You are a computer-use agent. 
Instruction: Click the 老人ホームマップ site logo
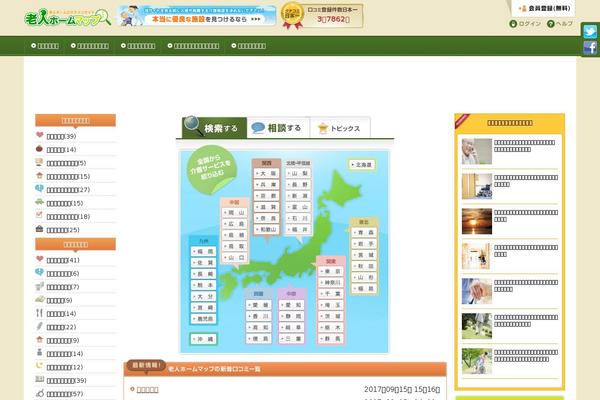67,18
